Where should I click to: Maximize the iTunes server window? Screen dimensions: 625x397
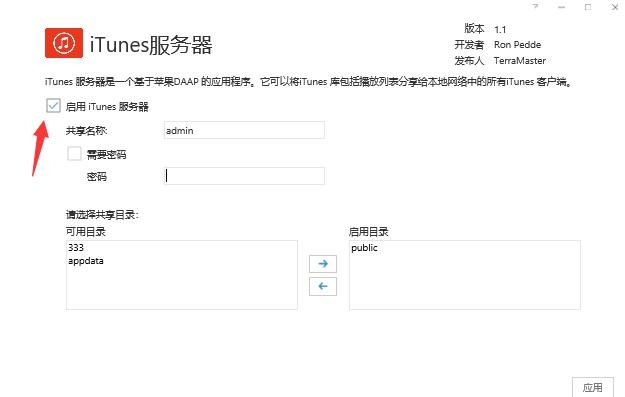coord(588,7)
